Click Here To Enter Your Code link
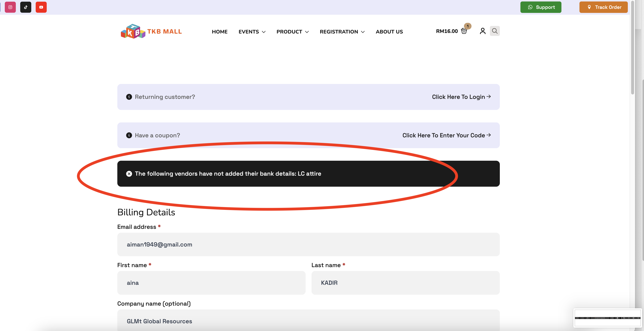Screen dimensions: 644x331 (446, 135)
